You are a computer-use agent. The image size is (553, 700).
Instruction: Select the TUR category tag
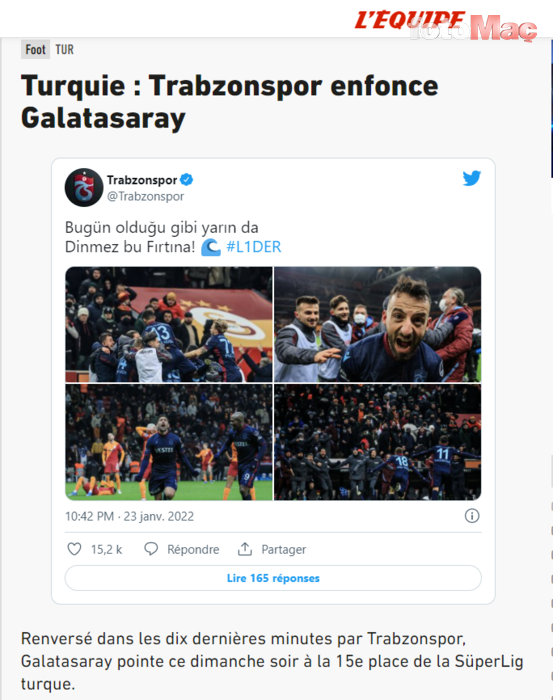pyautogui.click(x=64, y=50)
